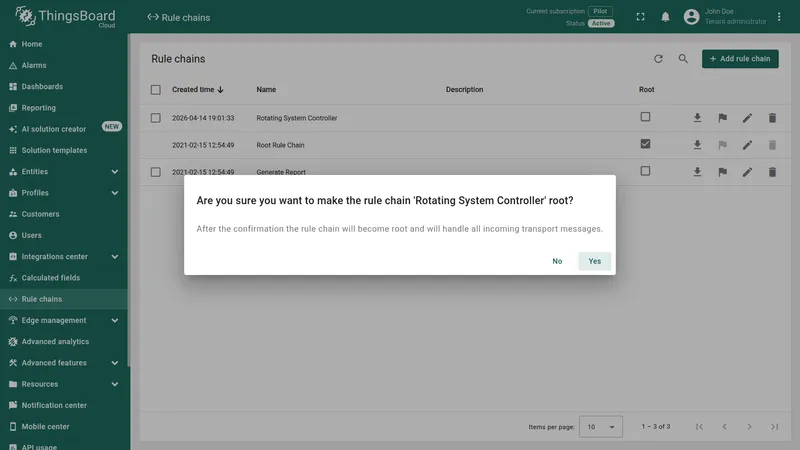Screen dimensions: 800x450
Task: Edit Root Rule Chain with pencil
Action: tap(747, 145)
